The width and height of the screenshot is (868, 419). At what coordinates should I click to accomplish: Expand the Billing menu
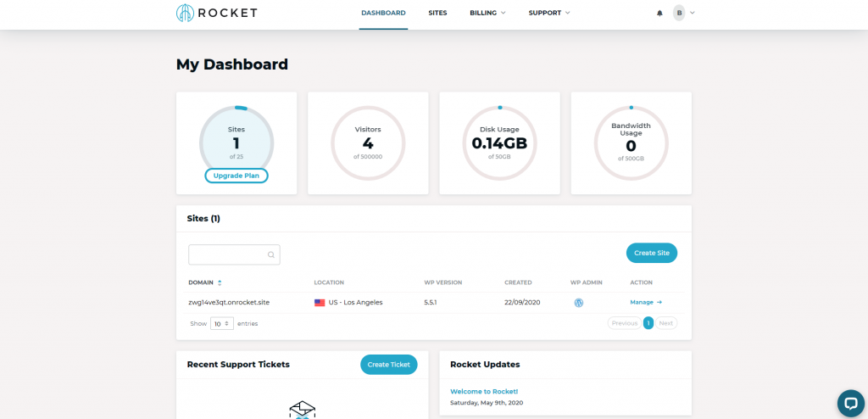[x=487, y=13]
